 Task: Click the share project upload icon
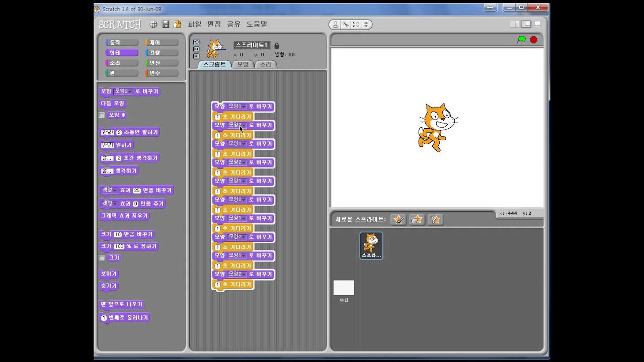[177, 24]
